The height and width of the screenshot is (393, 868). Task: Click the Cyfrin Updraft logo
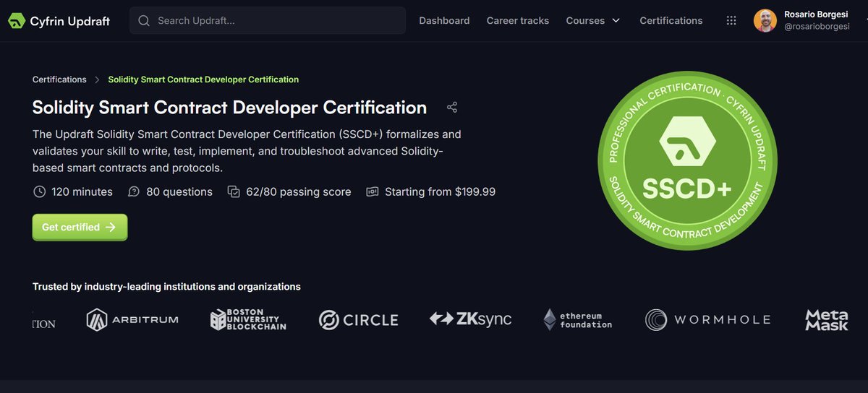tap(59, 21)
